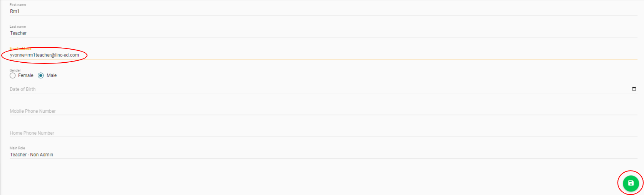The width and height of the screenshot is (644, 195).
Task: Open the Date of Birth calendar picker icon
Action: click(x=634, y=89)
